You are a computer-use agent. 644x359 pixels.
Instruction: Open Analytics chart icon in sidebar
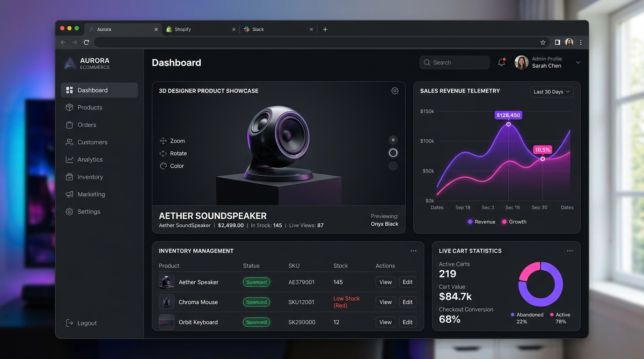(x=69, y=159)
